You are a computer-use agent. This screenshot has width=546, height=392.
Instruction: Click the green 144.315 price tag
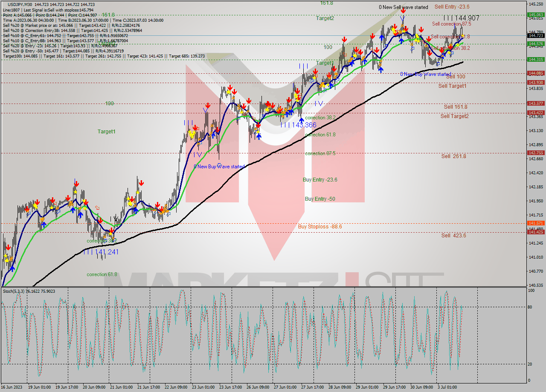(x=536, y=59)
